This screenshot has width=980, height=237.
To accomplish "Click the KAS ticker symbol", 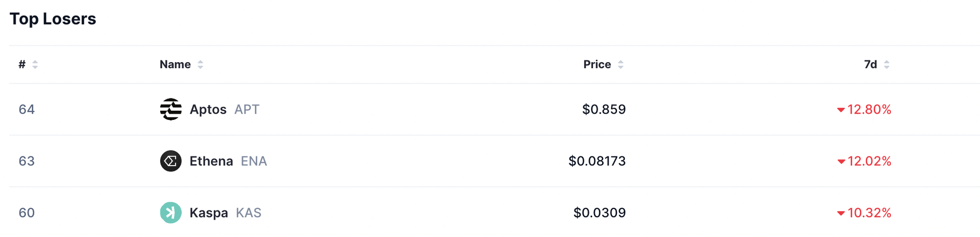I will [248, 213].
